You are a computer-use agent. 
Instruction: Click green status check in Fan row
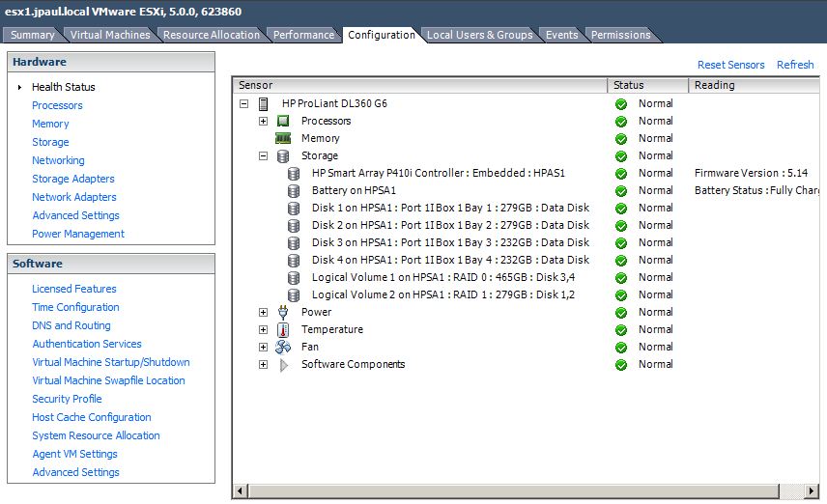(x=621, y=348)
